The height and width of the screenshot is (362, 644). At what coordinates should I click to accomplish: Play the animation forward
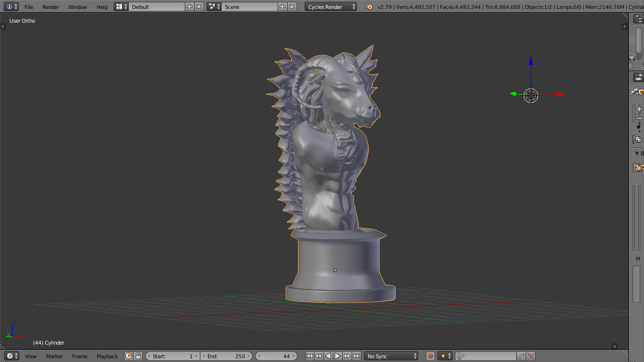coord(338,356)
